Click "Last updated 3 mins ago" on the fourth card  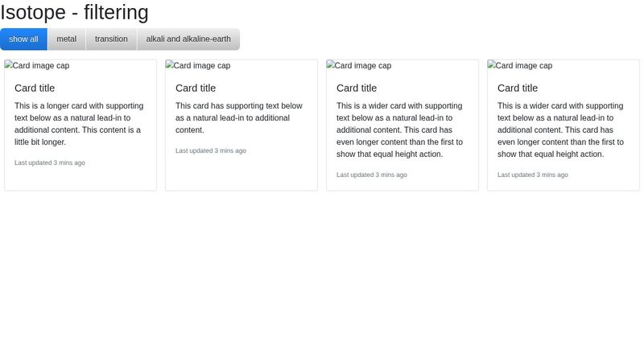click(x=533, y=175)
